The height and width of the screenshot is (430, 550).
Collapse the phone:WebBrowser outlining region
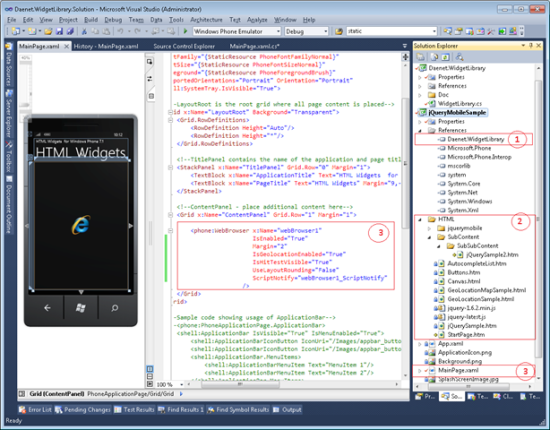[170, 230]
